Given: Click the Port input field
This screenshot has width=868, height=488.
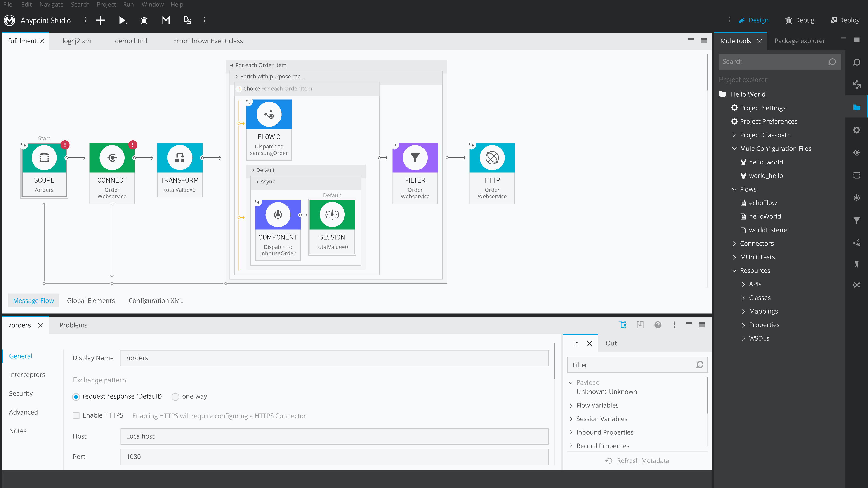Looking at the screenshot, I should click(334, 457).
